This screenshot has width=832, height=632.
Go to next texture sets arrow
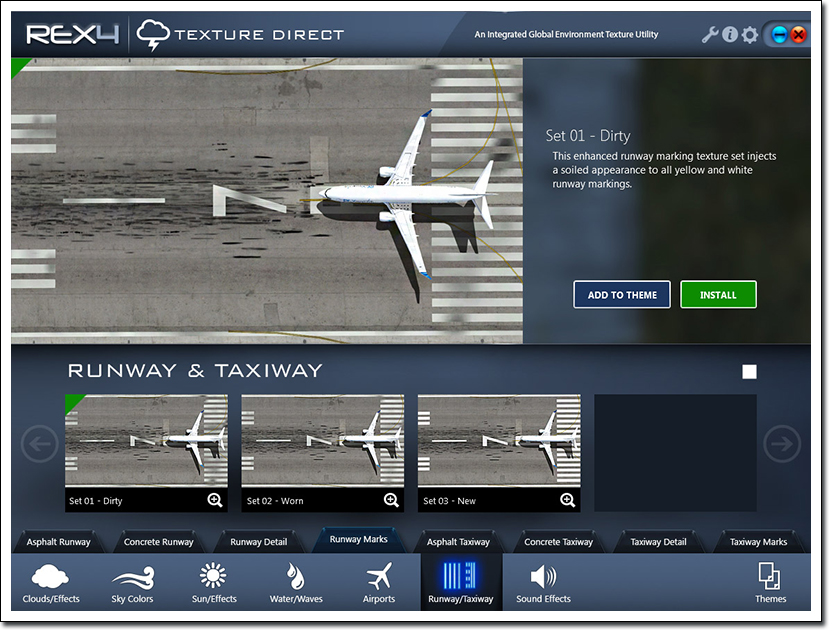pos(782,444)
